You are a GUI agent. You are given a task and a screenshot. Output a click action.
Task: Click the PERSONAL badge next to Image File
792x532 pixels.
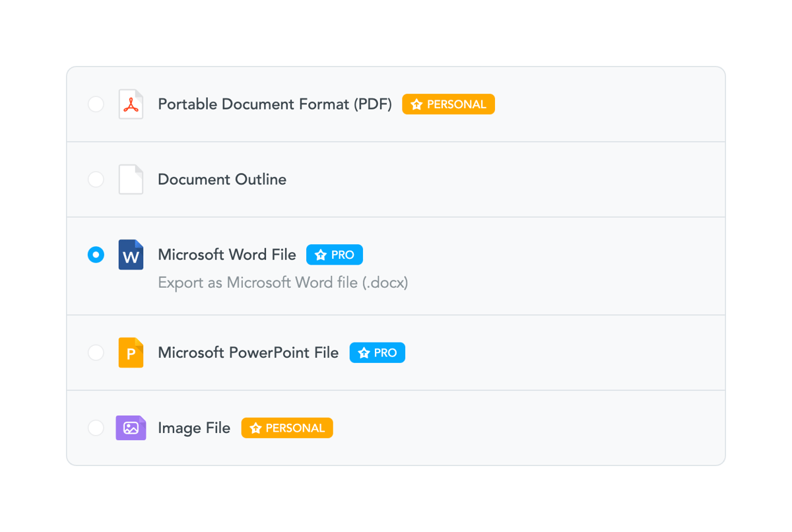tap(287, 428)
